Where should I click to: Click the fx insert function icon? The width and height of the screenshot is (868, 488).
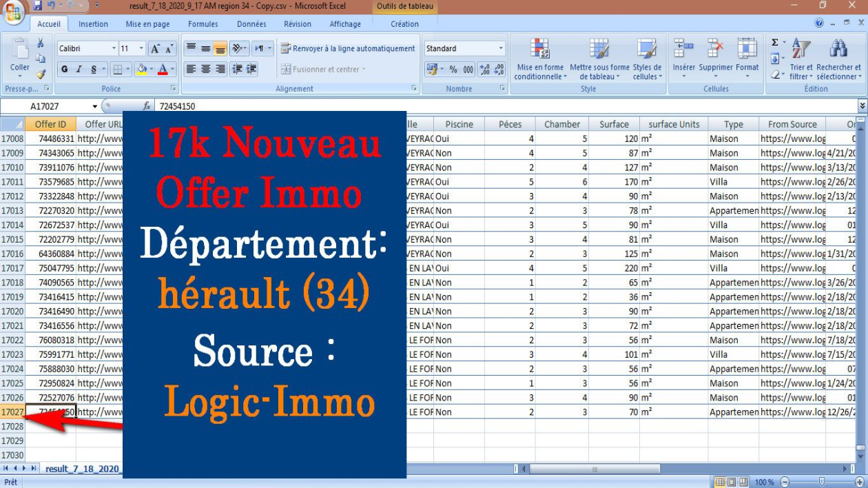click(147, 106)
